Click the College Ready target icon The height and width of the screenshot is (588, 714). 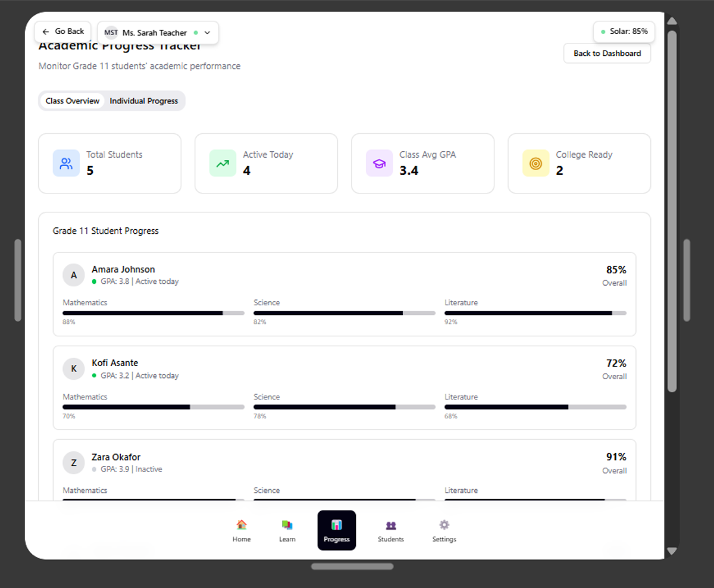pyautogui.click(x=535, y=164)
